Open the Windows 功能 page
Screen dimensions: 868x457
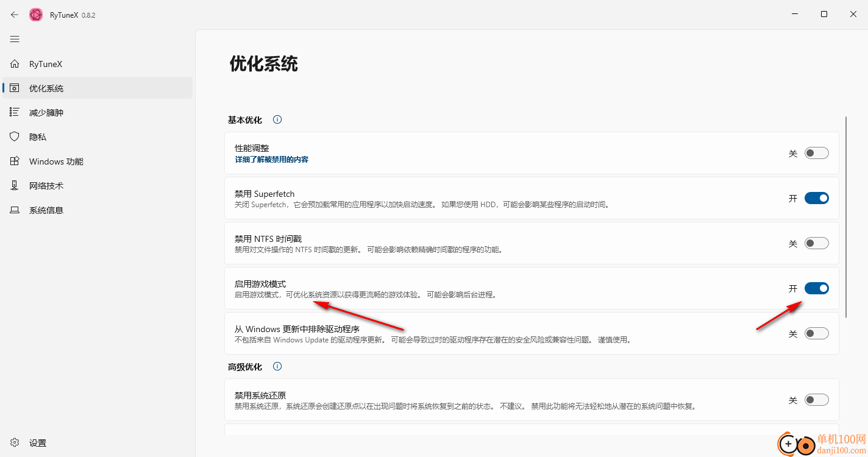tap(98, 161)
